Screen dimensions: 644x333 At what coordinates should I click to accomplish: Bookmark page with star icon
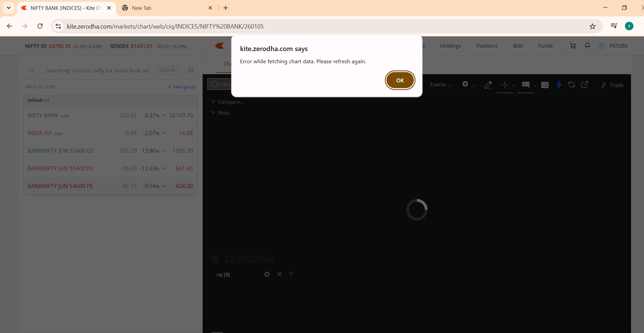click(593, 26)
